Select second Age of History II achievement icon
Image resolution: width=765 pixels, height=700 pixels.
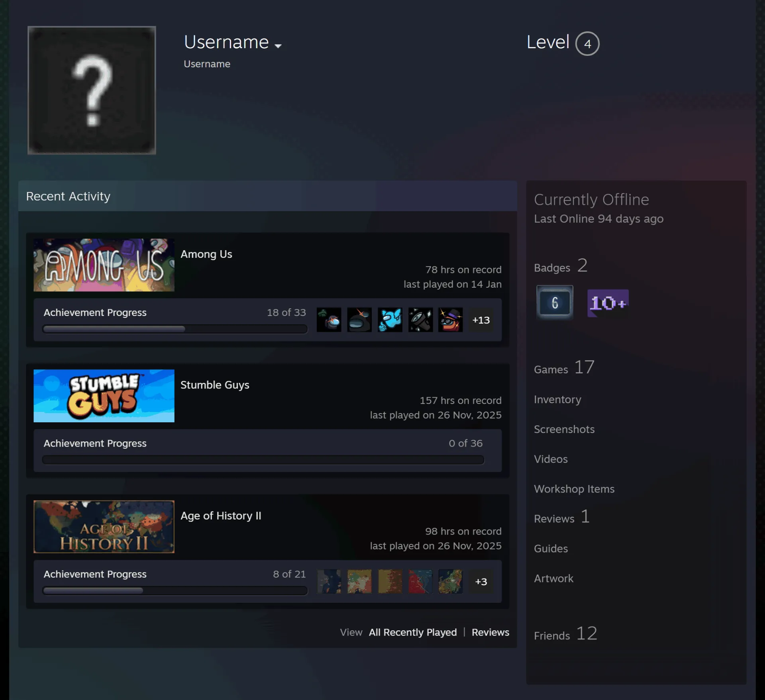tap(359, 581)
